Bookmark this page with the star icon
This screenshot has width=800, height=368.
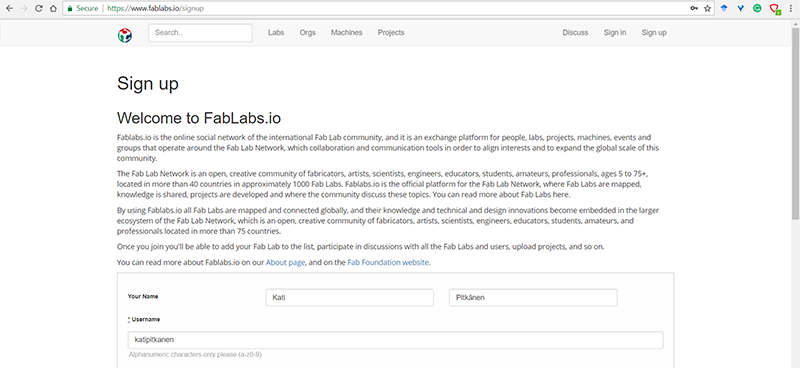coord(707,8)
